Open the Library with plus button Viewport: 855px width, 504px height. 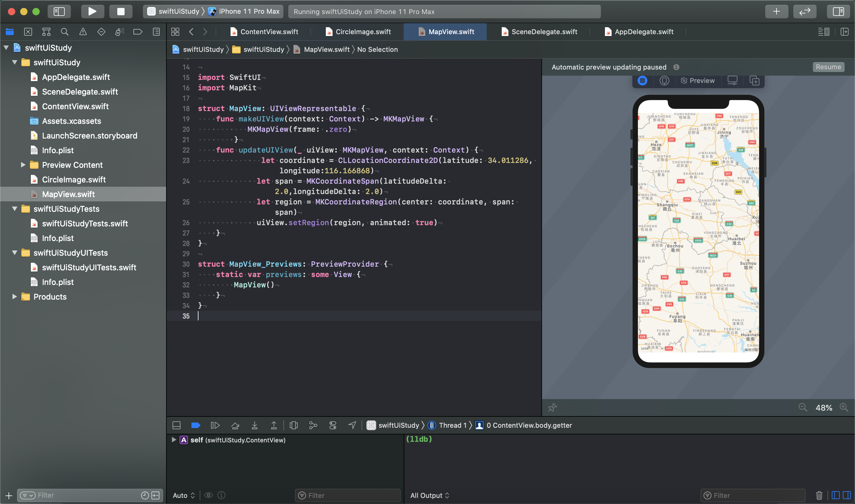[777, 12]
